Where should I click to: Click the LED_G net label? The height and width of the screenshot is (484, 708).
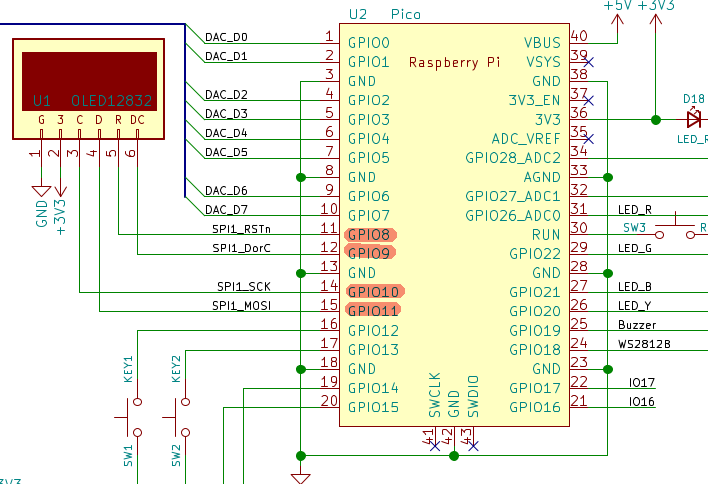pos(635,248)
